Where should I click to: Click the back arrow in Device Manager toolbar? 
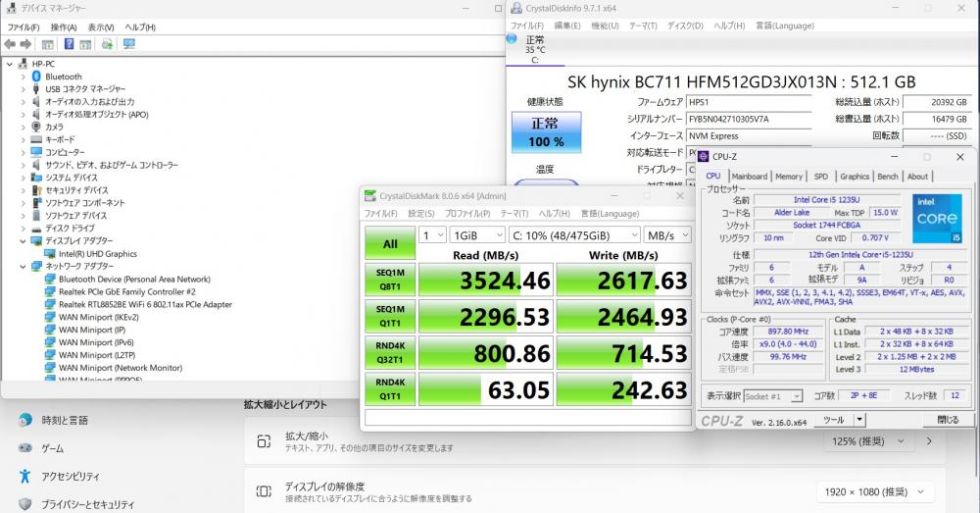click(10, 44)
